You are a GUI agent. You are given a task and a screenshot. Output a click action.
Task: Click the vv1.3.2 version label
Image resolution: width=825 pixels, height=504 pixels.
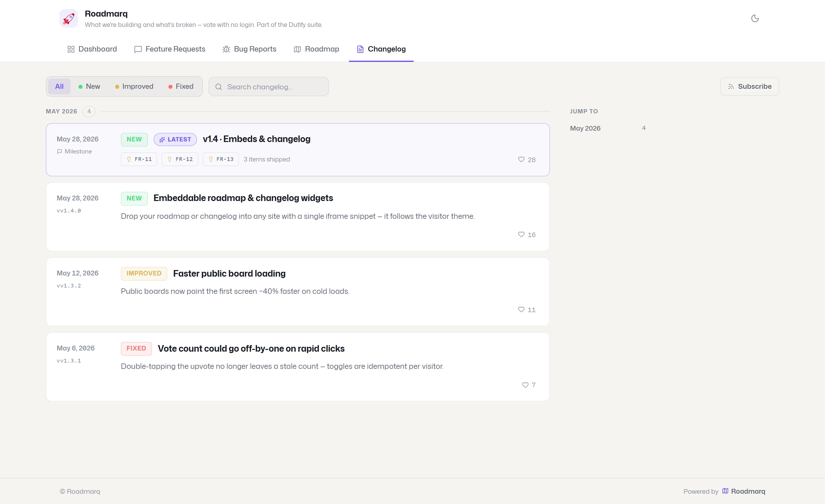[69, 286]
